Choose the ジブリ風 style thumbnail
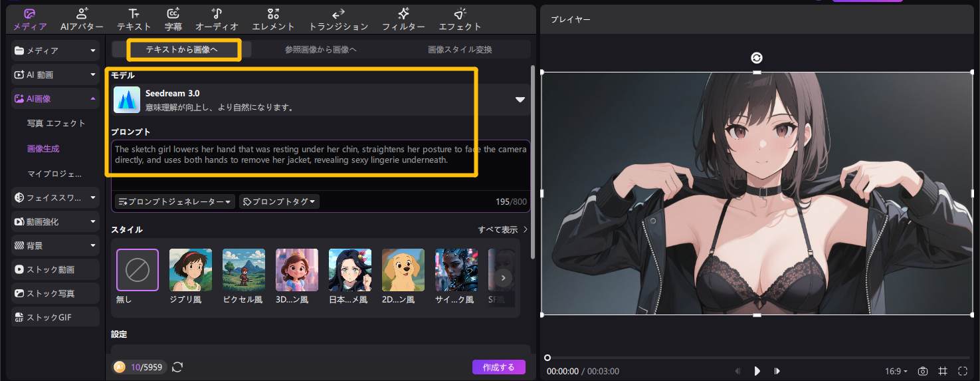Image resolution: width=980 pixels, height=381 pixels. 191,270
